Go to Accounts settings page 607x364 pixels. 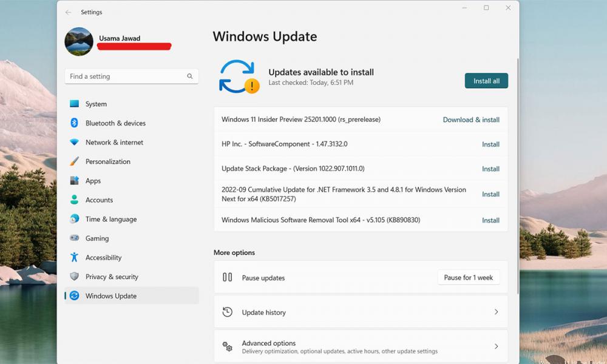click(x=99, y=200)
